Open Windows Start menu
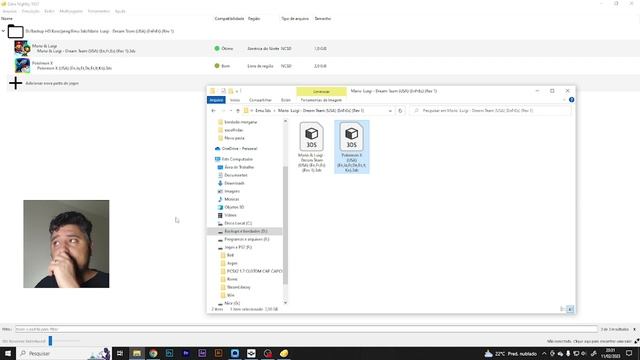Image resolution: width=640 pixels, height=360 pixels. click(8, 353)
